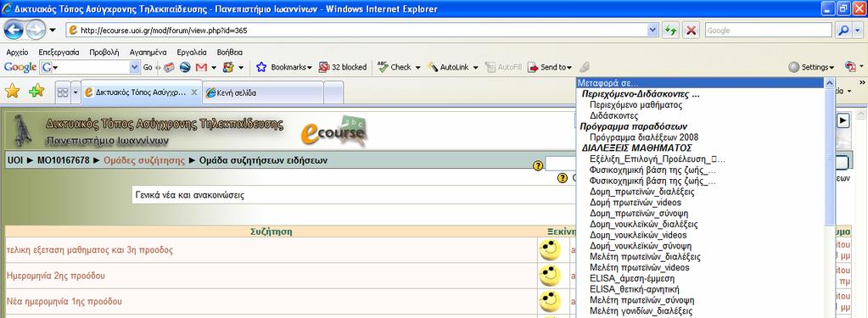Open the Favorites star icon
Image resolution: width=868 pixels, height=318 pixels.
(12, 92)
